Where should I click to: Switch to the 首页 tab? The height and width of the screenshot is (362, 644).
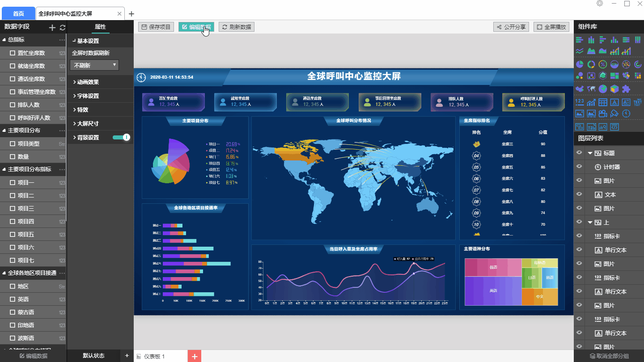[x=18, y=14]
